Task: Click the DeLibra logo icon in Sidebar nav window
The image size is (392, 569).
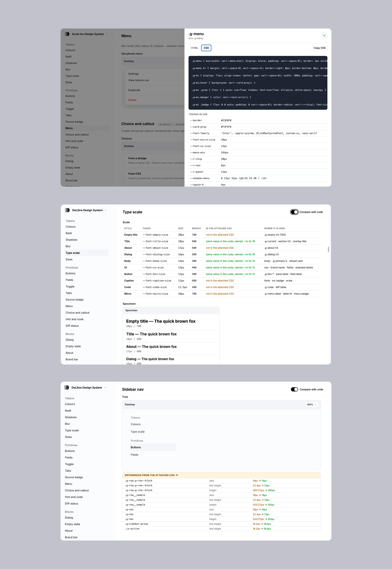Action: pos(67,387)
